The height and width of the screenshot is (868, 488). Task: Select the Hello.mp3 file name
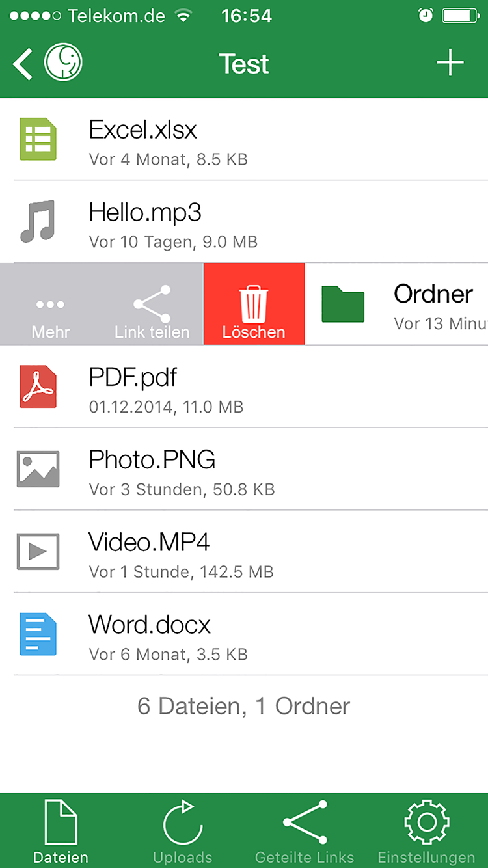pos(145,213)
